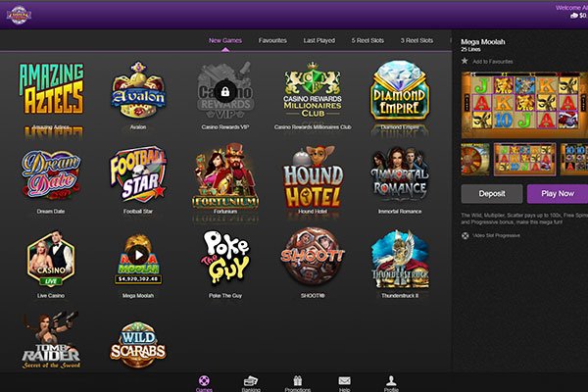Open the Live Casino tile
The width and height of the screenshot is (588, 392).
click(51, 259)
